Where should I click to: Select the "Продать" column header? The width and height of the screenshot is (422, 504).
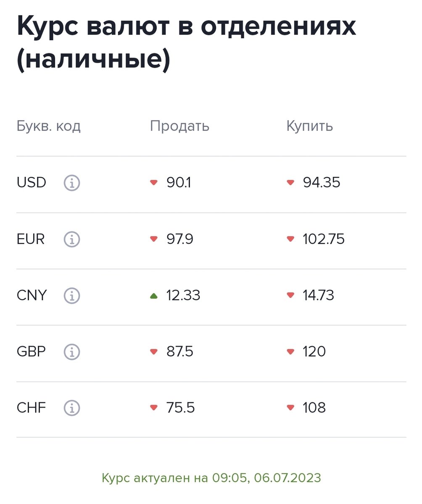tap(179, 126)
